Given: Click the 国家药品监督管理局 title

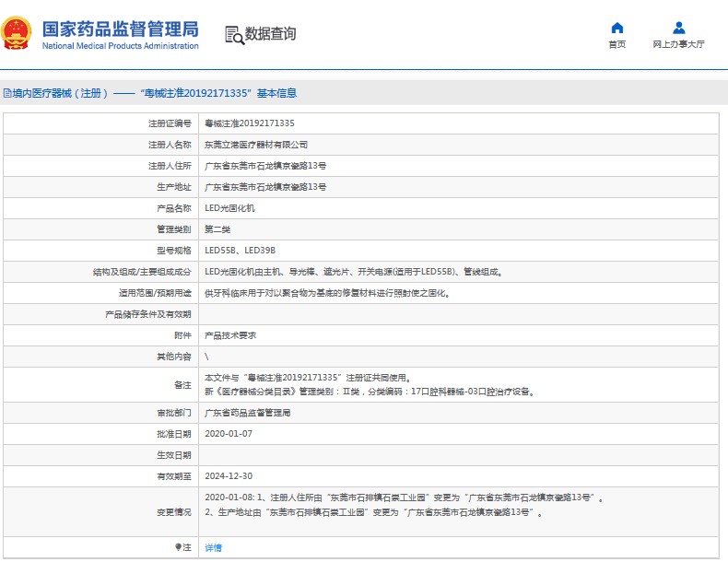Looking at the screenshot, I should pyautogui.click(x=120, y=29).
